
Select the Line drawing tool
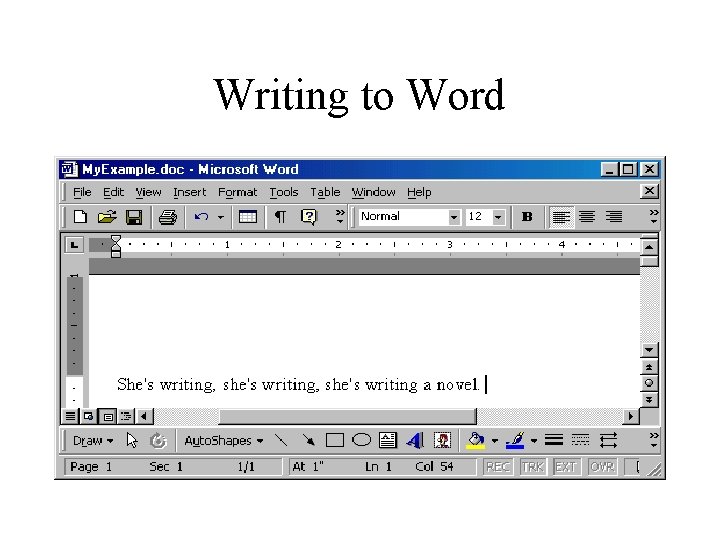tap(281, 440)
